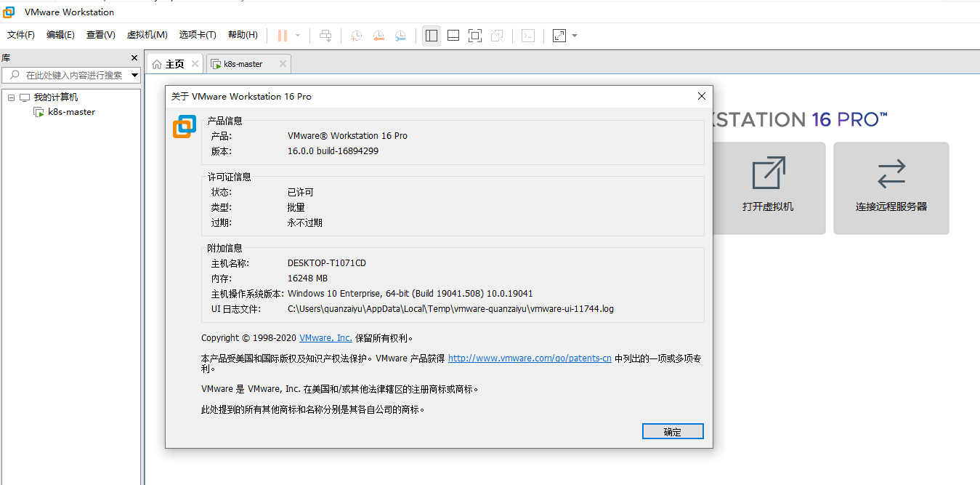Click the stretch guest display icon
The image size is (980, 485).
coord(559,36)
